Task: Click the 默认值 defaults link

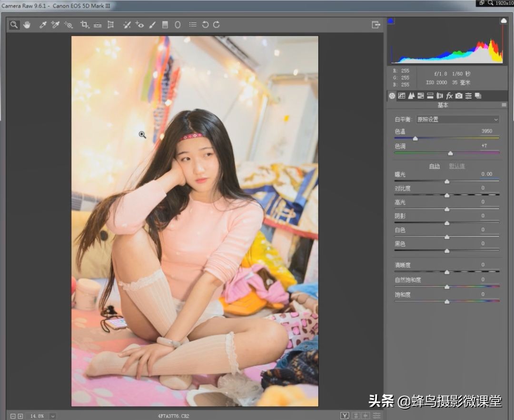Action: (457, 166)
